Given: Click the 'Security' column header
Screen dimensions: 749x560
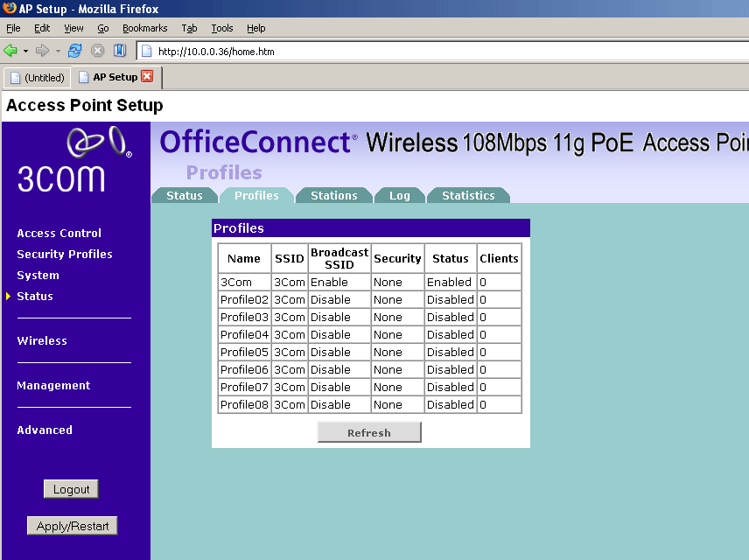Looking at the screenshot, I should pos(397,258).
